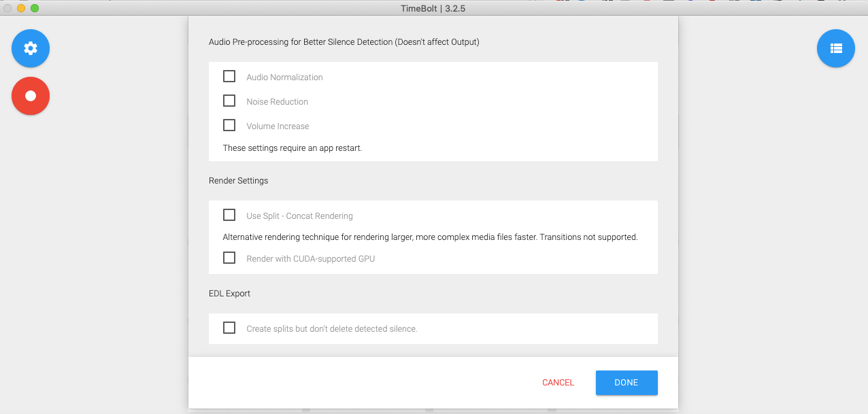Open the blue settings gear button
The height and width of the screenshot is (414, 868).
point(31,48)
